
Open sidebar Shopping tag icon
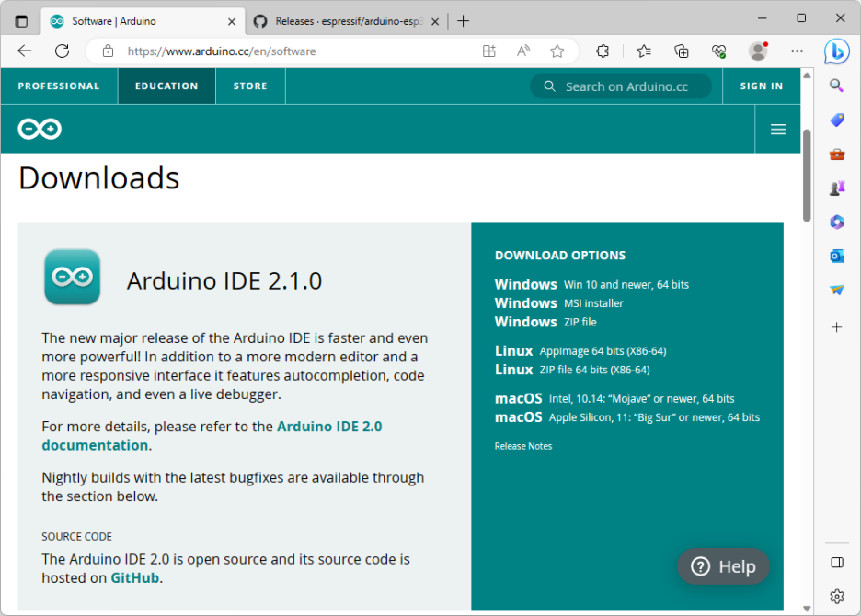click(837, 120)
